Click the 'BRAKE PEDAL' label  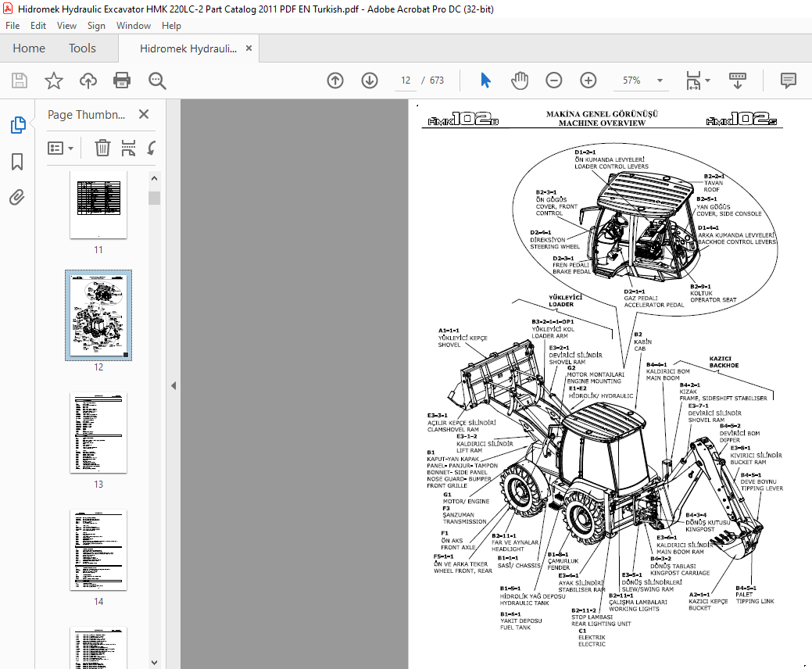tap(571, 271)
